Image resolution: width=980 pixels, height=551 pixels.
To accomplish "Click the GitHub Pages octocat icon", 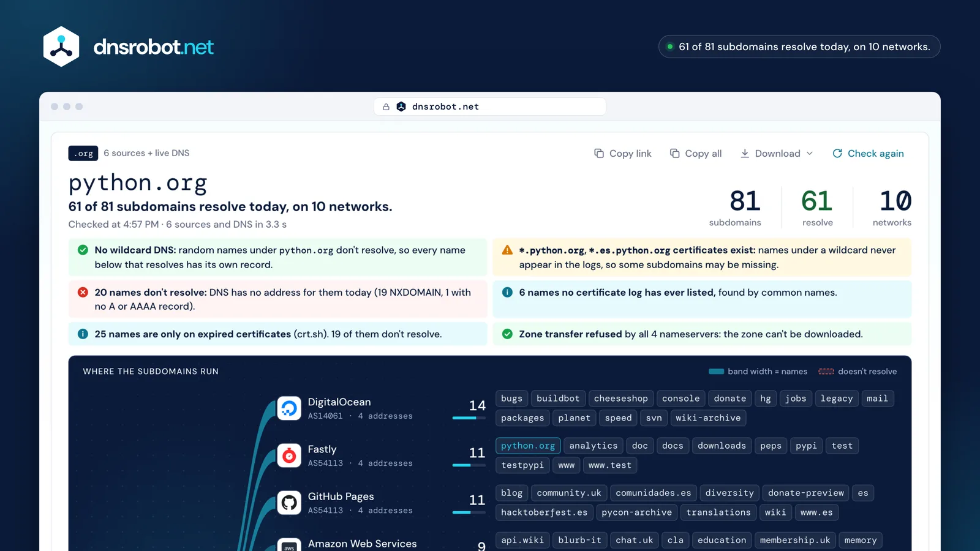I will [x=289, y=503].
